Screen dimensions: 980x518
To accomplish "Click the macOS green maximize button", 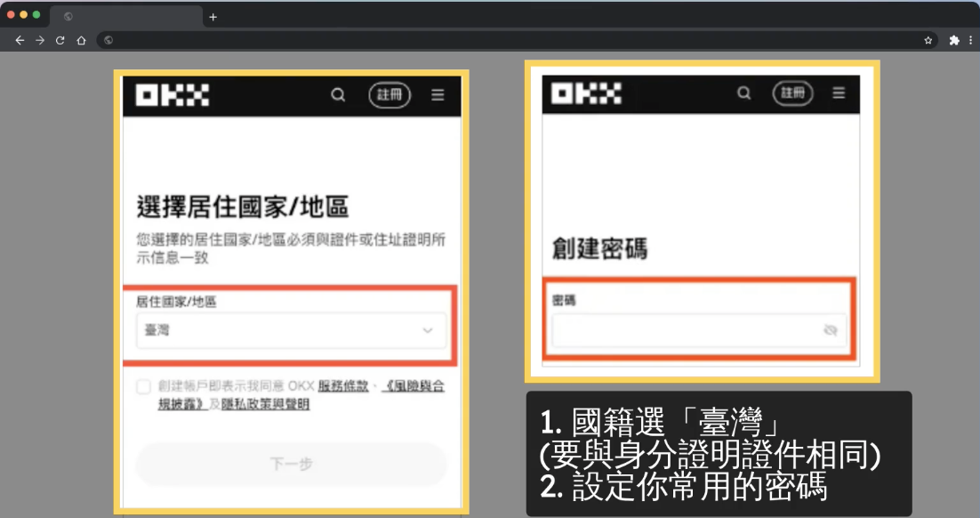I will (36, 14).
